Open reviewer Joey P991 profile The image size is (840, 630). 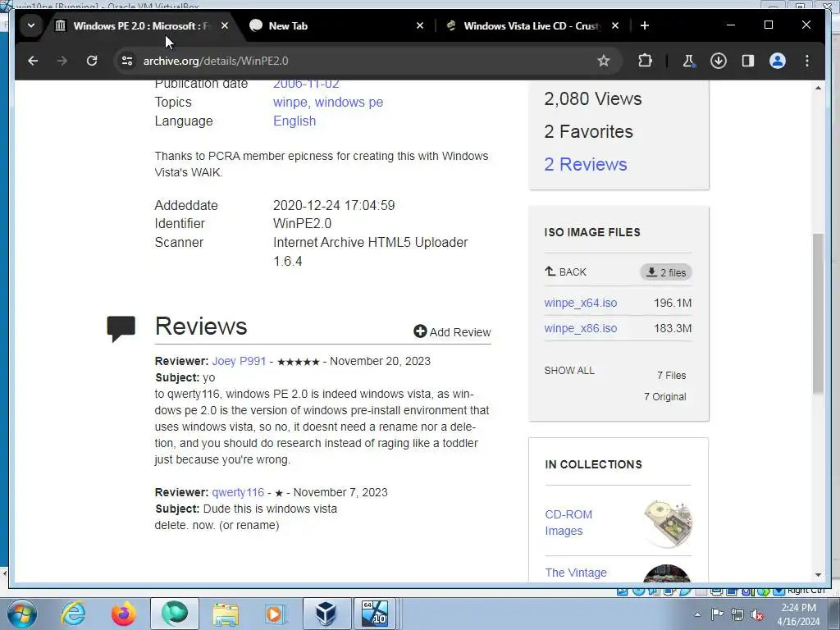tap(239, 361)
